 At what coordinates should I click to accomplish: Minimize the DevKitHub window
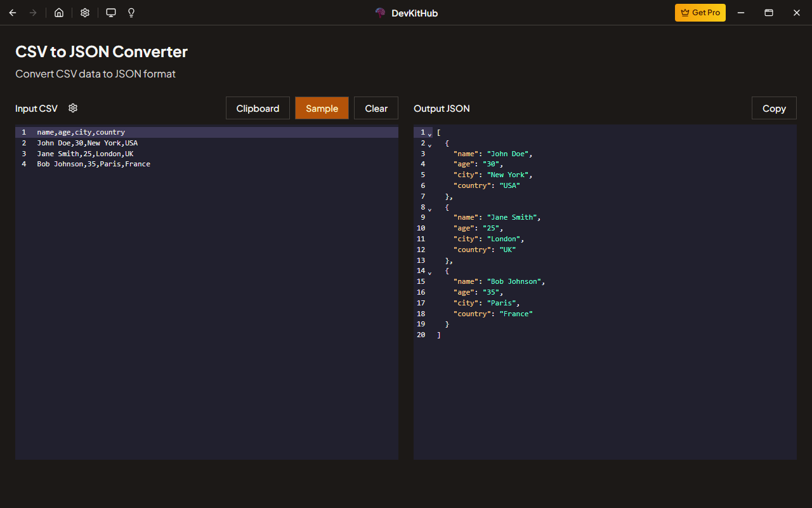coord(741,13)
